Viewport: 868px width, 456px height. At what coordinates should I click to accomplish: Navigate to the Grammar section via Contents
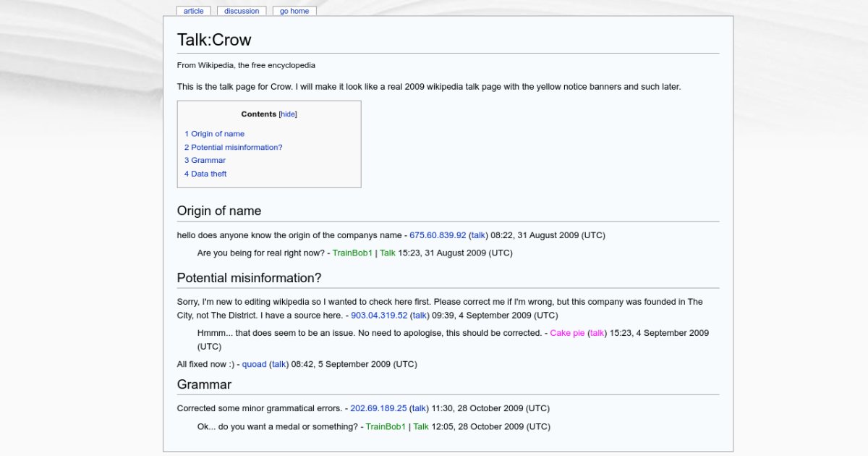click(205, 160)
